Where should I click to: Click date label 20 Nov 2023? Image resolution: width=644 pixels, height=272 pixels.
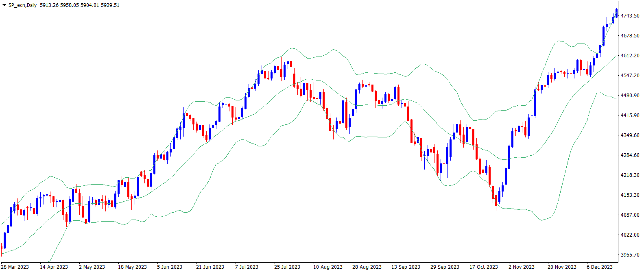[x=562, y=267]
